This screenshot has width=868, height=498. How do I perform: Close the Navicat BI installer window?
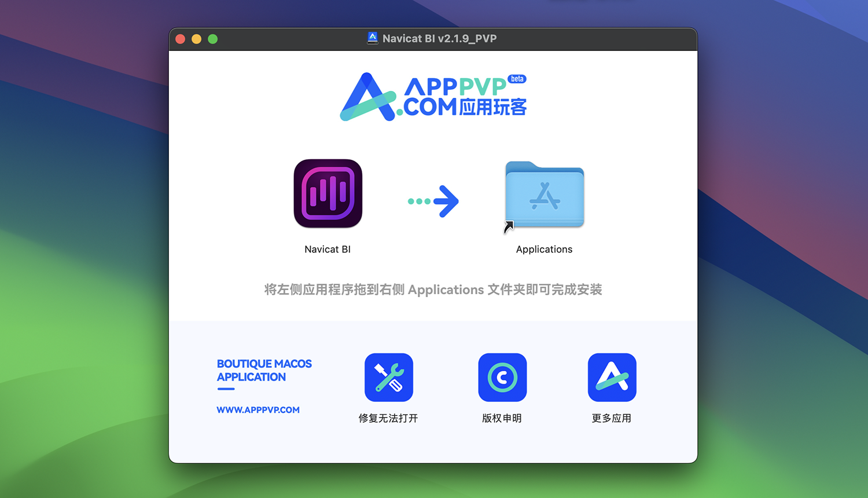181,39
